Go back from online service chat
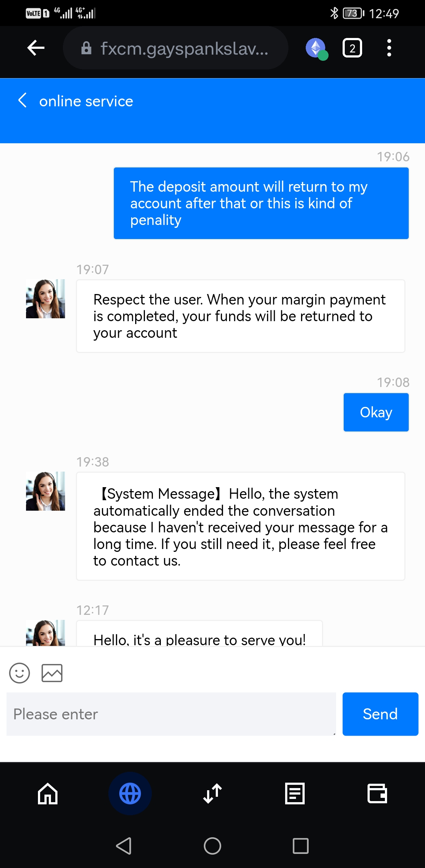425x868 pixels. [22, 101]
